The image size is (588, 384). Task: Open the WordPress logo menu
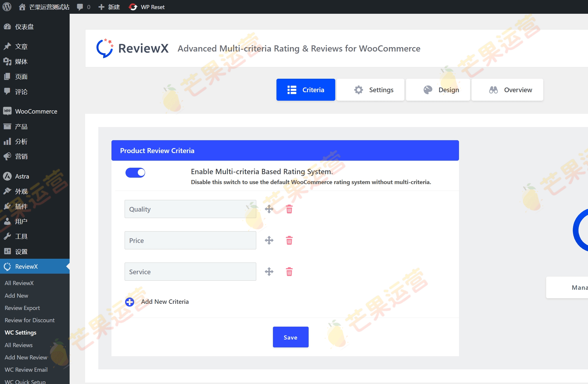pos(6,7)
